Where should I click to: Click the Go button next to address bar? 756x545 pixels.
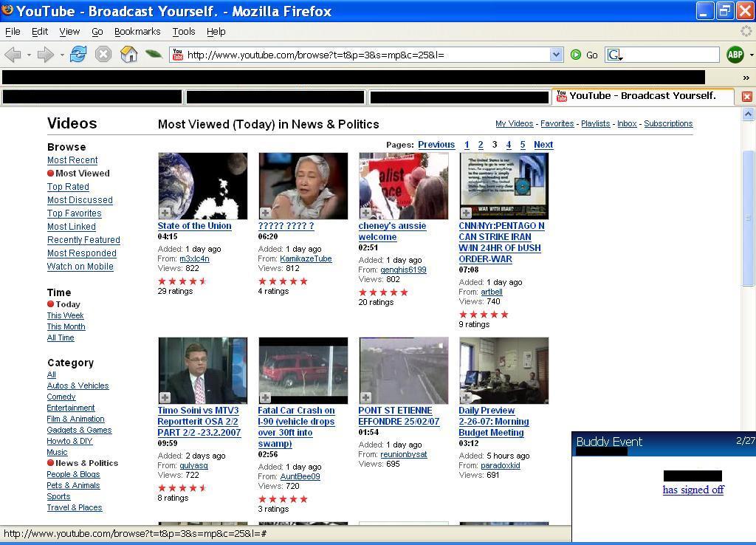585,55
